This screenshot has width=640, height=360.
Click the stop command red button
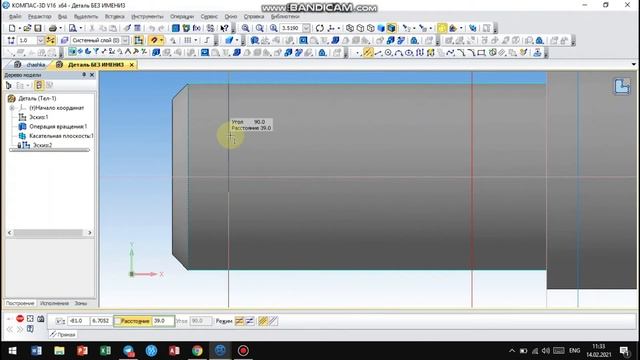[20, 318]
